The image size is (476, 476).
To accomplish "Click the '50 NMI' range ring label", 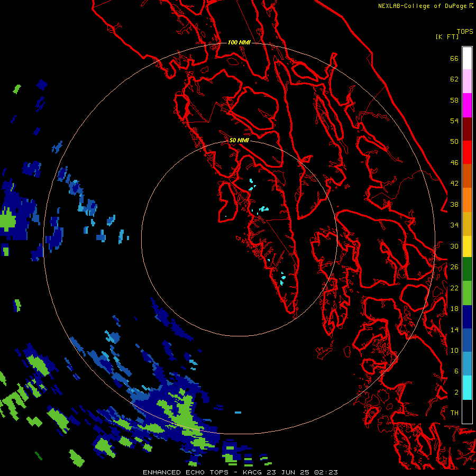I will pyautogui.click(x=239, y=140).
